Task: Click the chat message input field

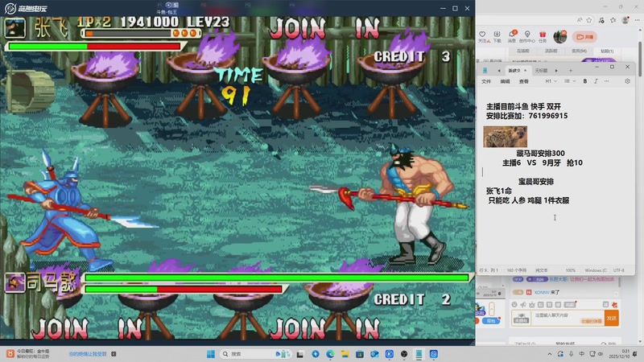Action: [568, 318]
